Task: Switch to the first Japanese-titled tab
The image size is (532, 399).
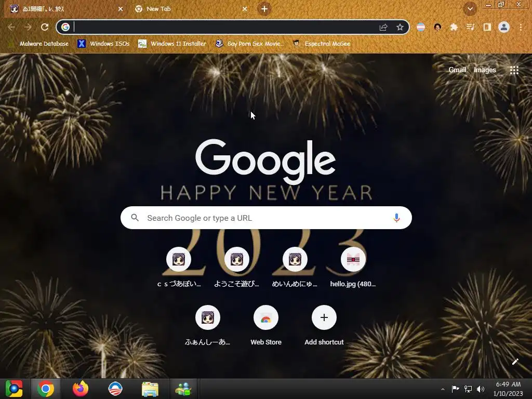Action: click(x=64, y=9)
